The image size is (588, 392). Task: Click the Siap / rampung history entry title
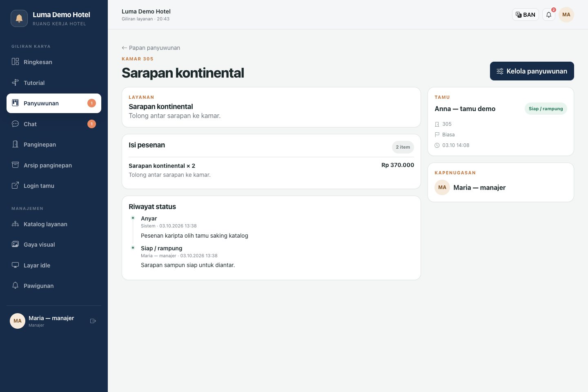click(162, 248)
